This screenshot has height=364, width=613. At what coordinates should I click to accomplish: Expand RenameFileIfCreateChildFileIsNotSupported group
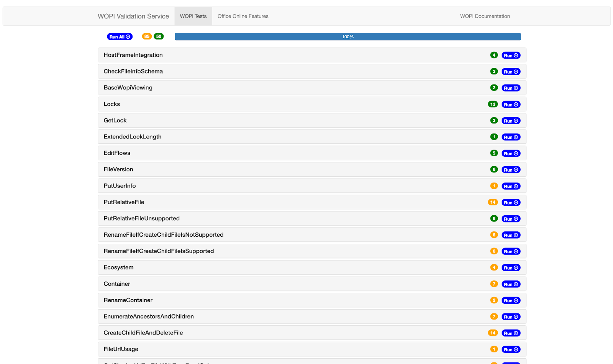(312, 235)
